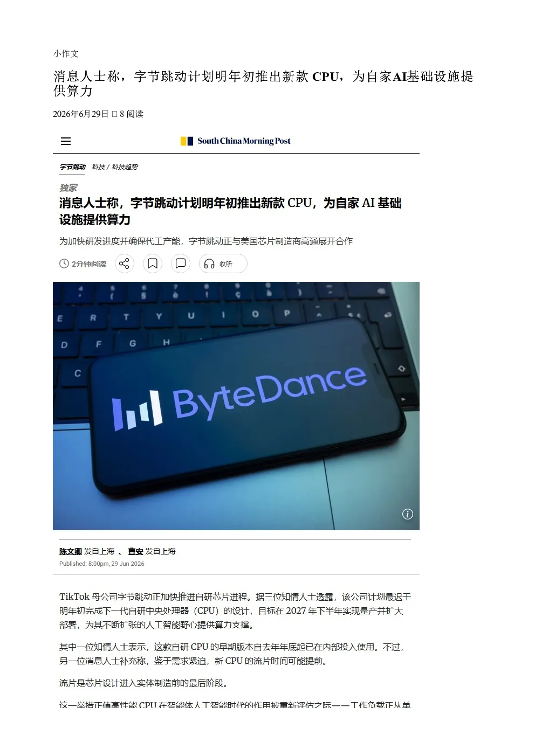Open the 科技 section link

click(x=98, y=167)
